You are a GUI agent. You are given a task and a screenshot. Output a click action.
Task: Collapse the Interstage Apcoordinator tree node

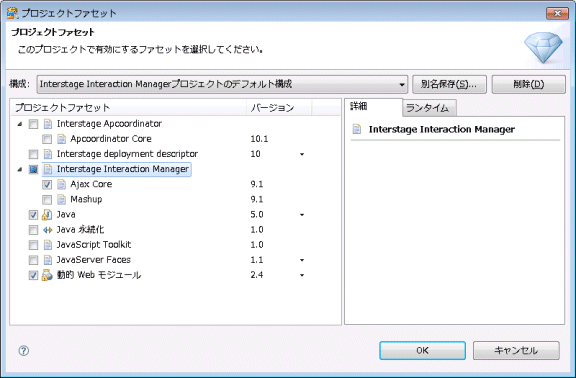coord(20,124)
